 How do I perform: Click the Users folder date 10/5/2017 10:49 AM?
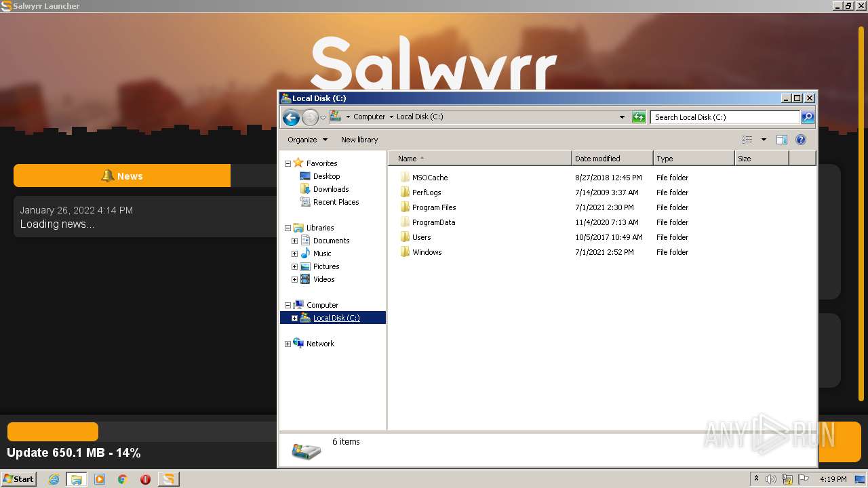608,237
